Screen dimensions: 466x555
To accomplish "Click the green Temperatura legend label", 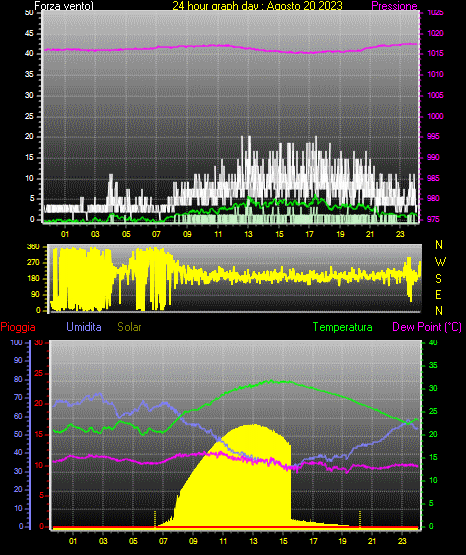I will click(343, 327).
